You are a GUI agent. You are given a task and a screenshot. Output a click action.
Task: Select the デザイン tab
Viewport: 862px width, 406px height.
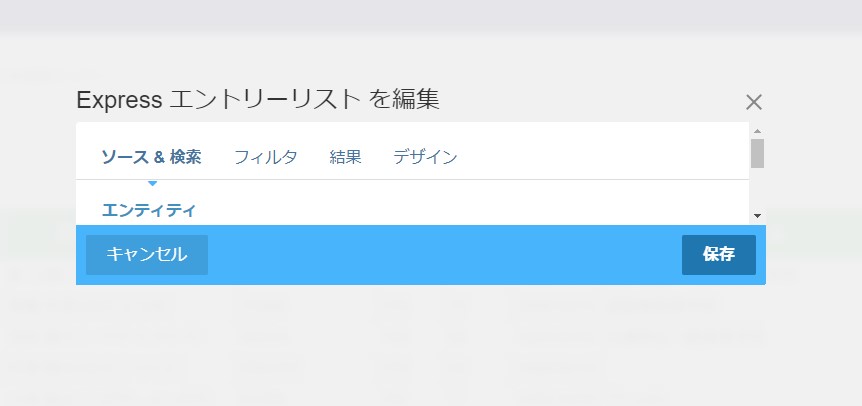(x=425, y=157)
